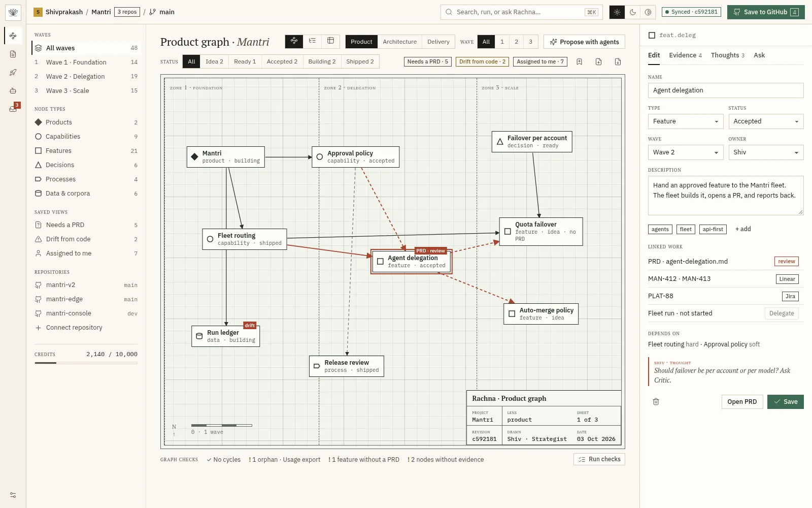
Task: Toggle the Assigned to me · 7 filter chip
Action: tap(540, 61)
